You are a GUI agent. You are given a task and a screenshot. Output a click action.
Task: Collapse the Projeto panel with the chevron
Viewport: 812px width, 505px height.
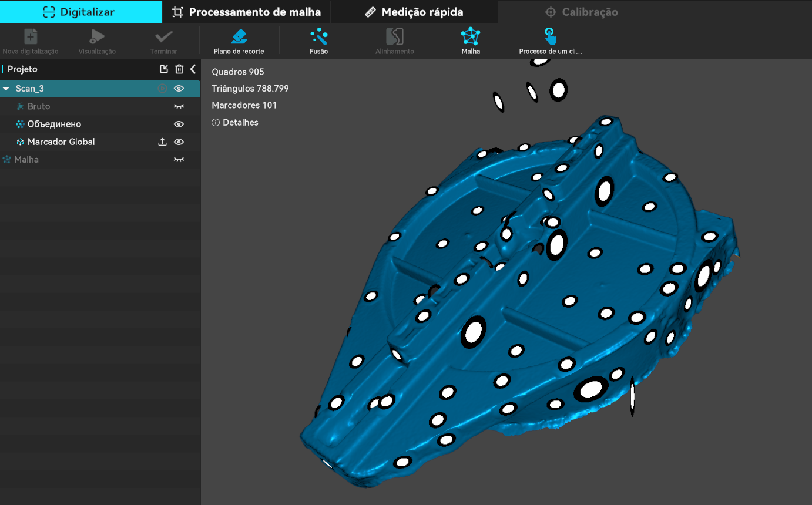(x=193, y=69)
